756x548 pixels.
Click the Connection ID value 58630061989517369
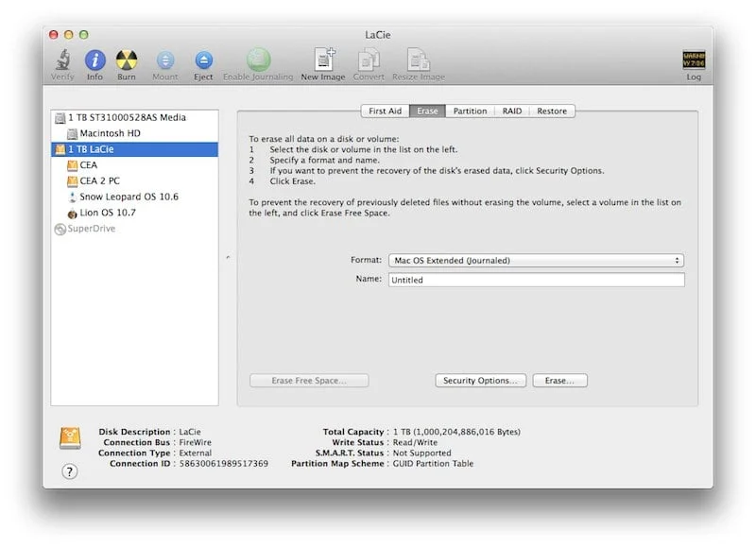[x=224, y=464]
